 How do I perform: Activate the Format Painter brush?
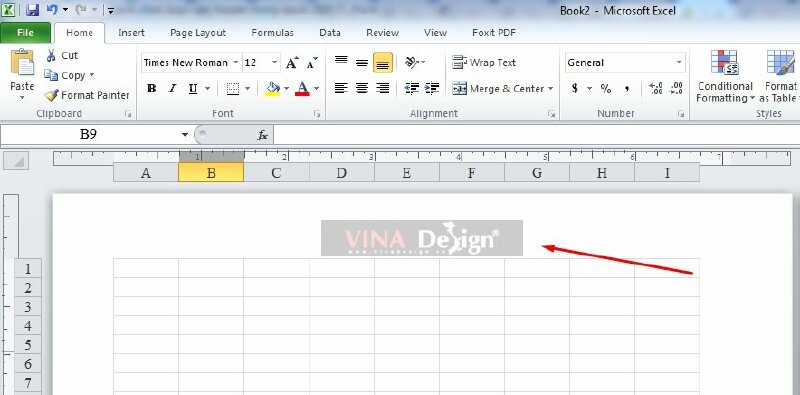[87, 95]
